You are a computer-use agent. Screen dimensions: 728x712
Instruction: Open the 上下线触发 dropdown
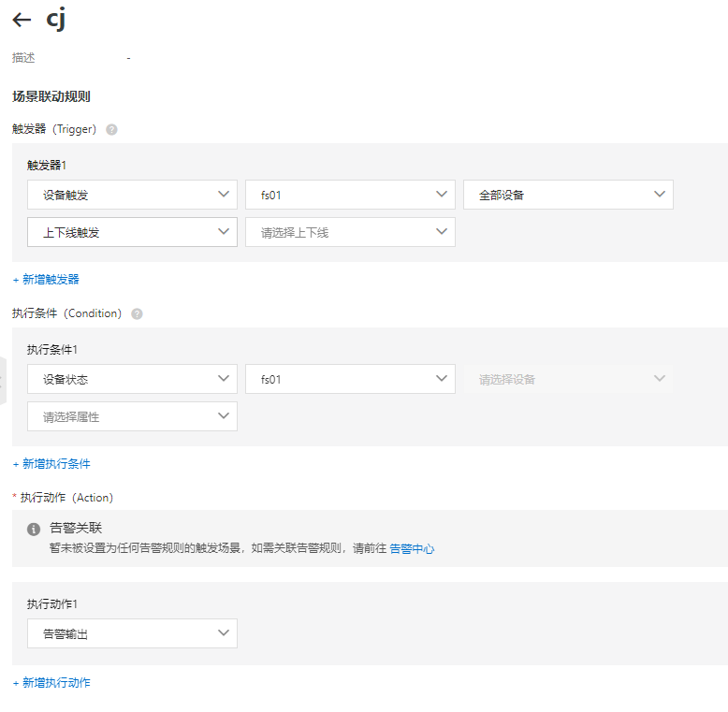pyautogui.click(x=132, y=232)
